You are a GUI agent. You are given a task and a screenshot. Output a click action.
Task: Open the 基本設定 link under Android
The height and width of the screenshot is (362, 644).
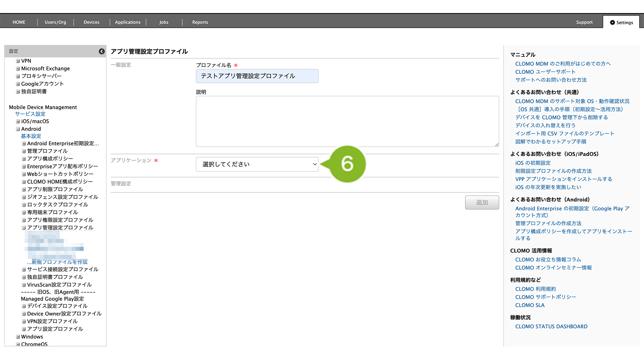click(31, 136)
